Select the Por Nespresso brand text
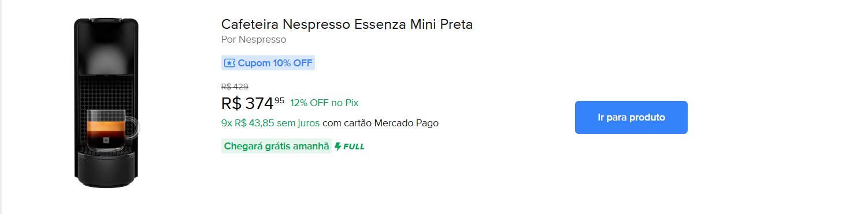This screenshot has height=214, width=868. tap(254, 40)
